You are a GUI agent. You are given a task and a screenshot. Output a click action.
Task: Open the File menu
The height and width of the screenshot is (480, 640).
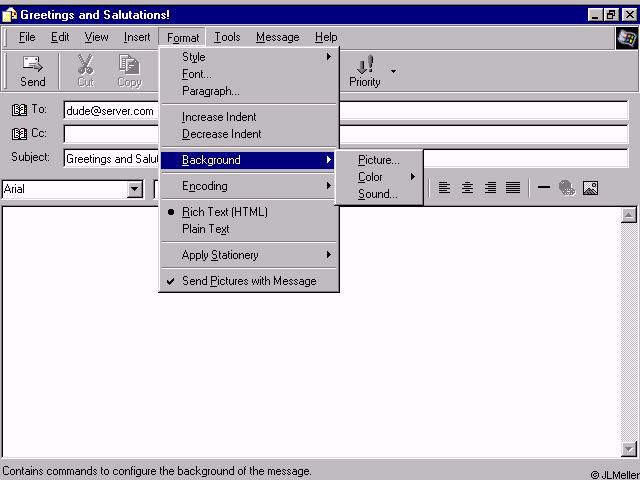pos(27,37)
